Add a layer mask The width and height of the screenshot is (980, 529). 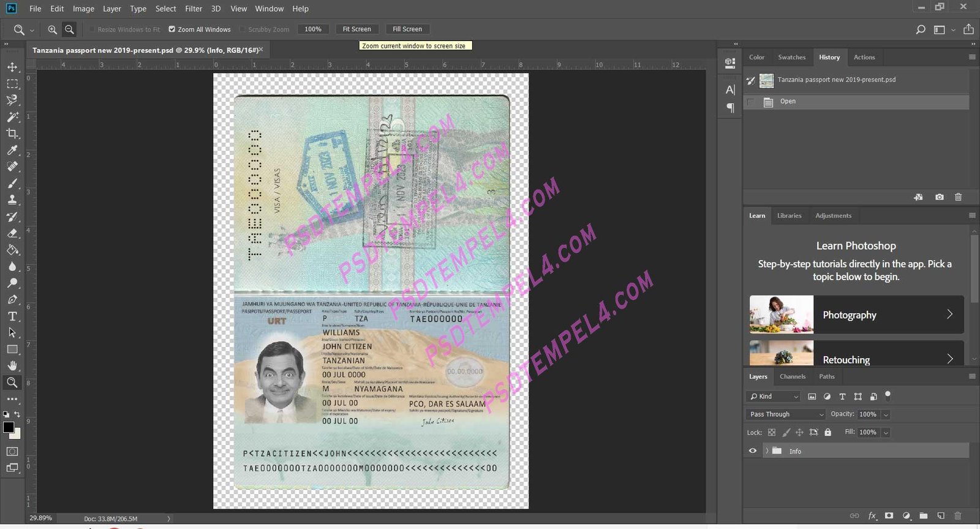point(889,516)
